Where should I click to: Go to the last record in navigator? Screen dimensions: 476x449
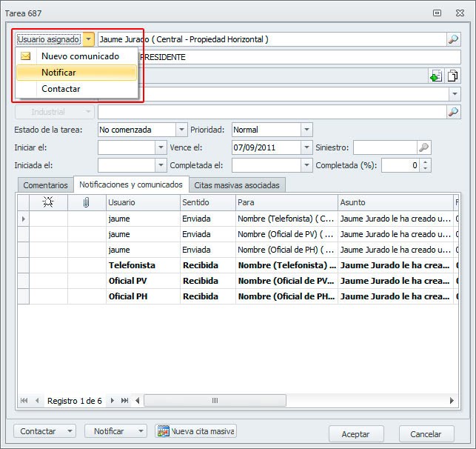click(124, 401)
